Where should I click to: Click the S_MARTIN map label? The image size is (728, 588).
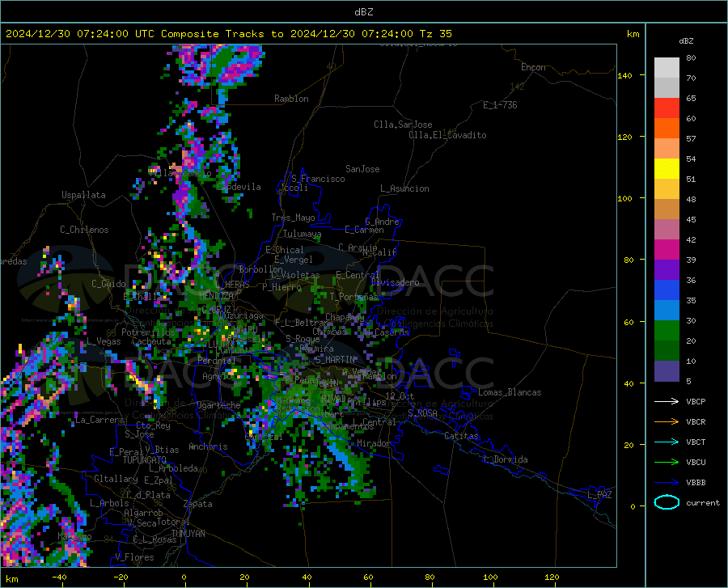coord(335,360)
